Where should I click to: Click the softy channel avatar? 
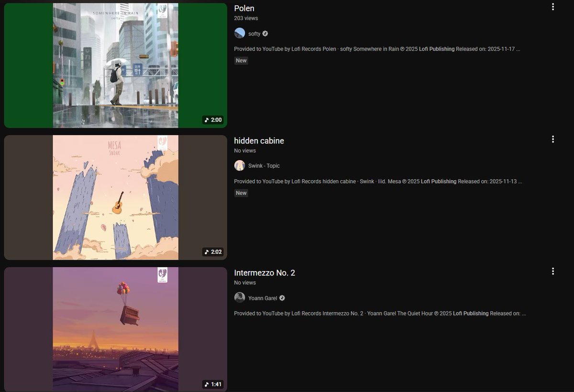240,33
